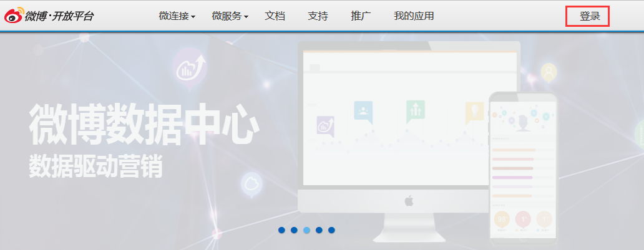Click the highlighted third carousel dot
Image resolution: width=644 pixels, height=250 pixels.
[306, 230]
